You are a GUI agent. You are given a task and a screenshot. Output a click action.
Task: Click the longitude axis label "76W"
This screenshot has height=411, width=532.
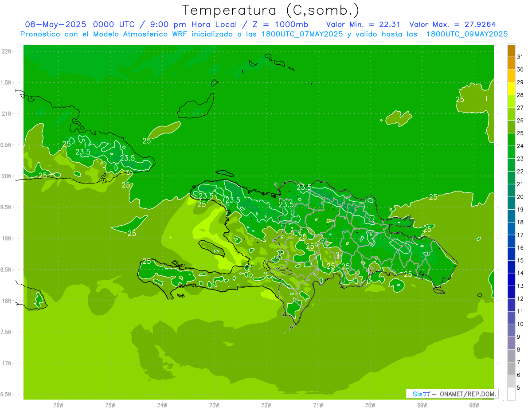pyautogui.click(x=58, y=405)
